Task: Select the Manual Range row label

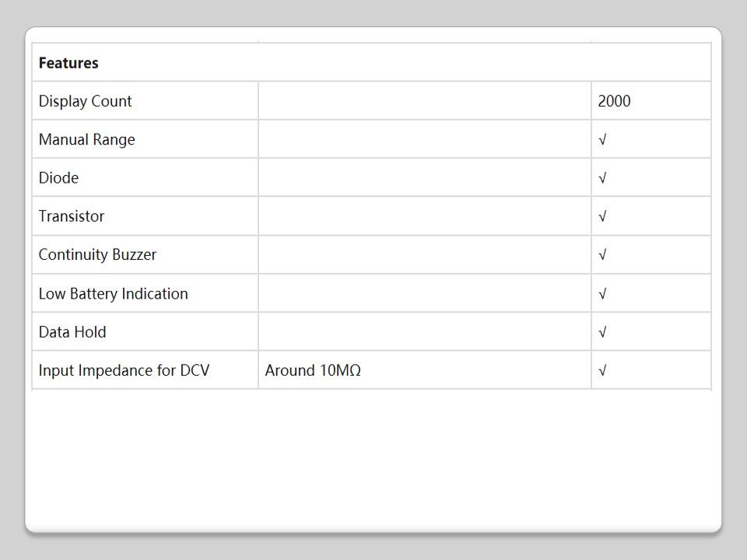Action: coord(86,140)
